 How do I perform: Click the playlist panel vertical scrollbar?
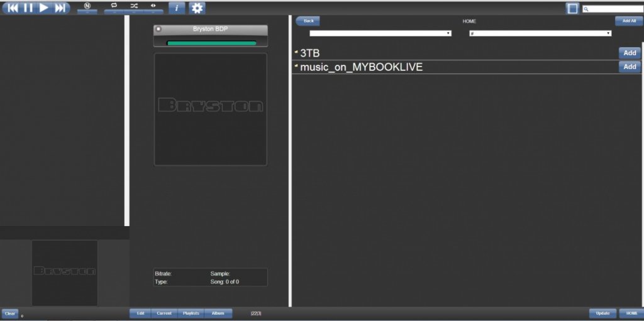click(x=127, y=121)
